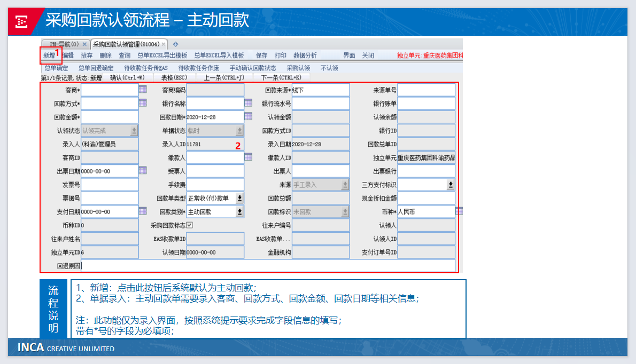Image resolution: width=636 pixels, height=364 pixels.
Task: Focus the 缴款人 input field
Action: (x=215, y=157)
